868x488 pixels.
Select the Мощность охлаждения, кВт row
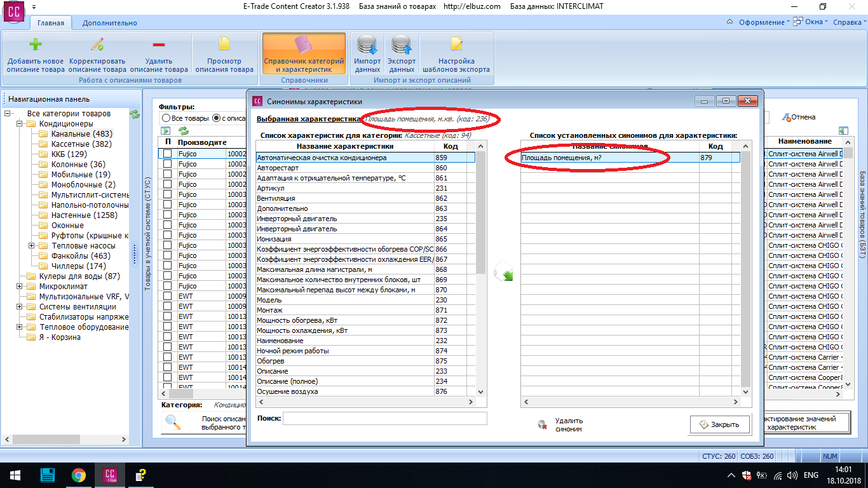(x=345, y=330)
